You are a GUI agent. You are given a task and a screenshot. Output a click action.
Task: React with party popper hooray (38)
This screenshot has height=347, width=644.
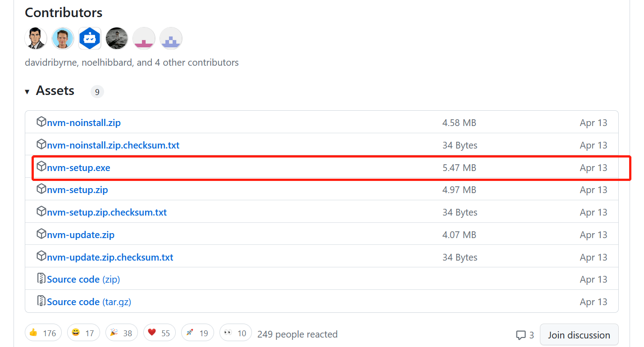pos(122,333)
